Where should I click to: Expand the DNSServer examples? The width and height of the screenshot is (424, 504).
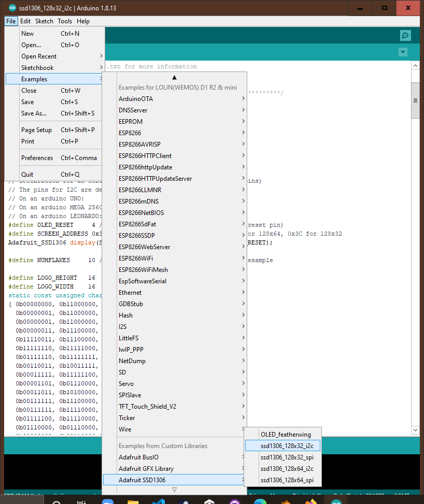175,110
